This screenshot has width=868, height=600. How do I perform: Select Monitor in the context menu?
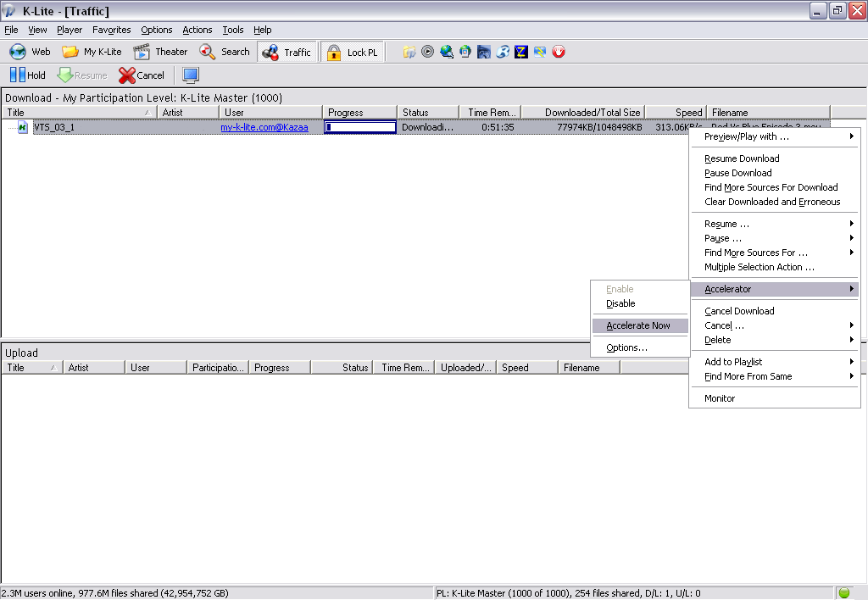pos(775,398)
